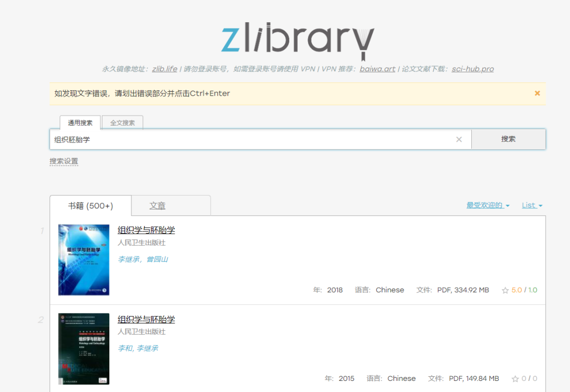Dismiss the yellow Ctrl+Enter notice banner

[x=537, y=93]
